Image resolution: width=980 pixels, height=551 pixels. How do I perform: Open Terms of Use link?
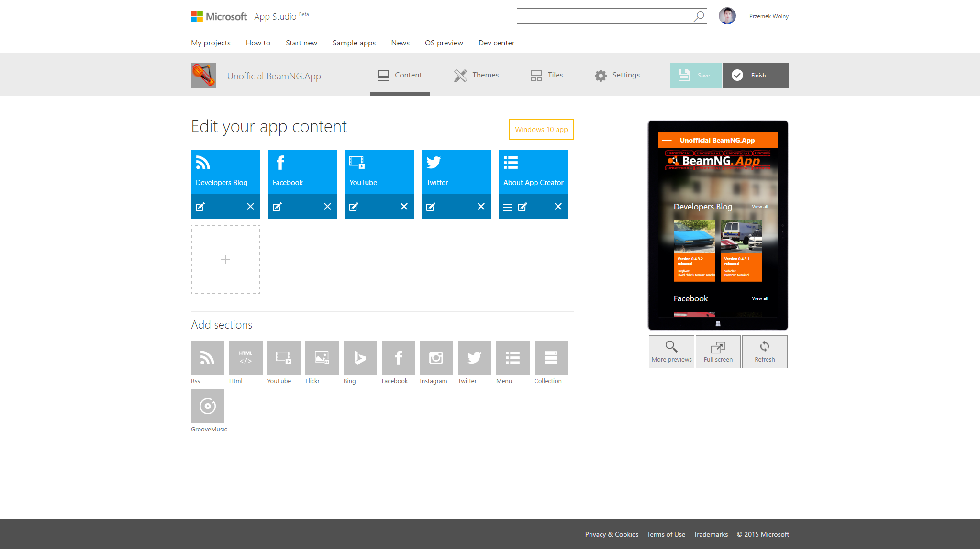point(666,534)
